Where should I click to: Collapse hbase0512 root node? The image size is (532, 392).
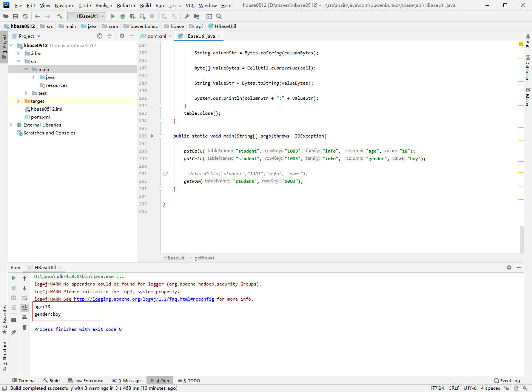11,45
